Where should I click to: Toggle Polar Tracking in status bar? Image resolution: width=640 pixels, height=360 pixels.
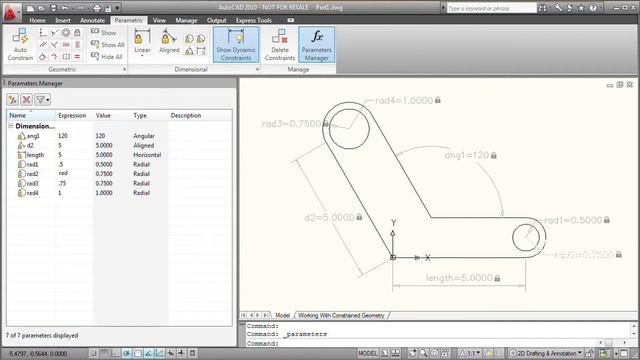pos(127,353)
